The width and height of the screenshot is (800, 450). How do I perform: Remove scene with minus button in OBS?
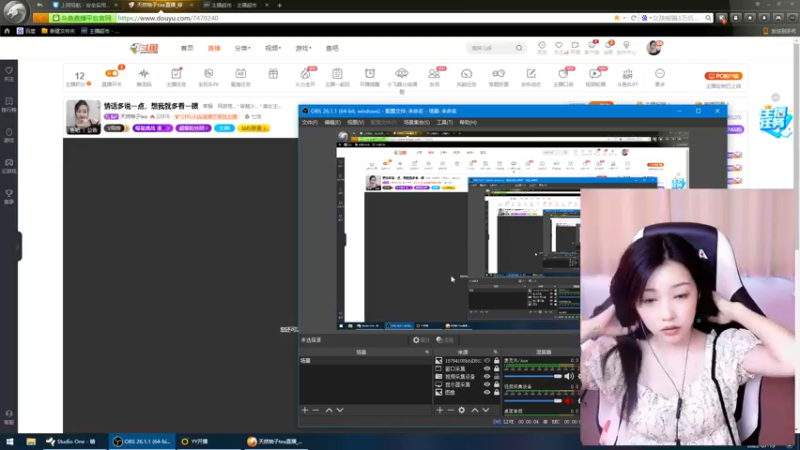pos(316,410)
